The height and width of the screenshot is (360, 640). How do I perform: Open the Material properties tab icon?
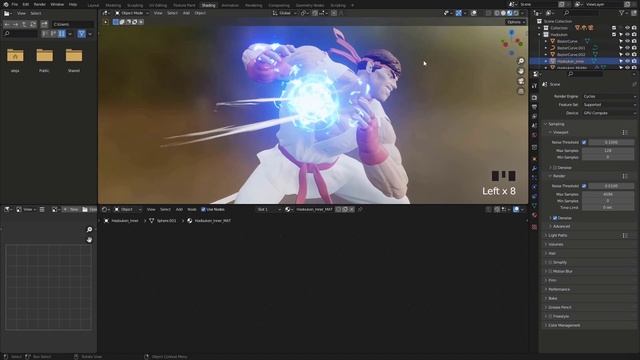click(x=534, y=215)
